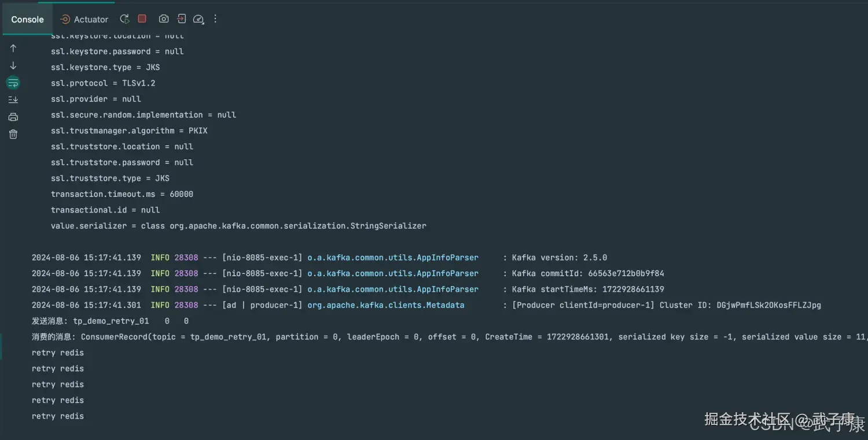Jump down the stack trace with the down arrow
The image size is (868, 440).
tap(13, 65)
